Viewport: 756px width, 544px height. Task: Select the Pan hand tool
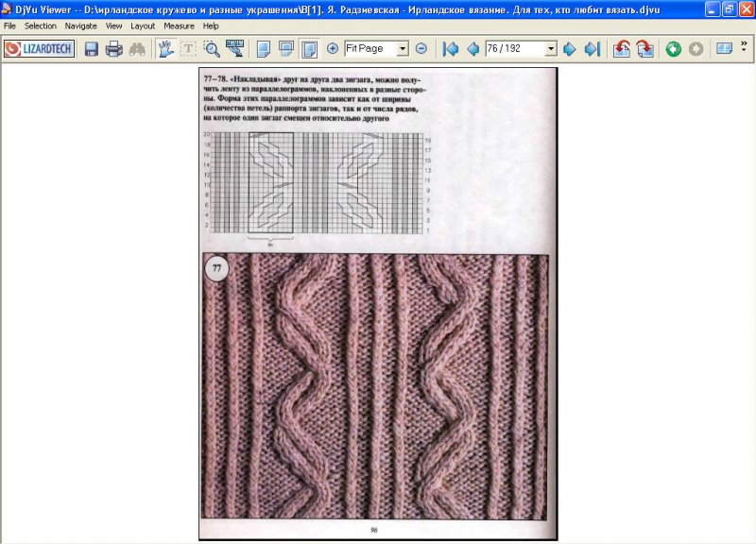pos(165,49)
